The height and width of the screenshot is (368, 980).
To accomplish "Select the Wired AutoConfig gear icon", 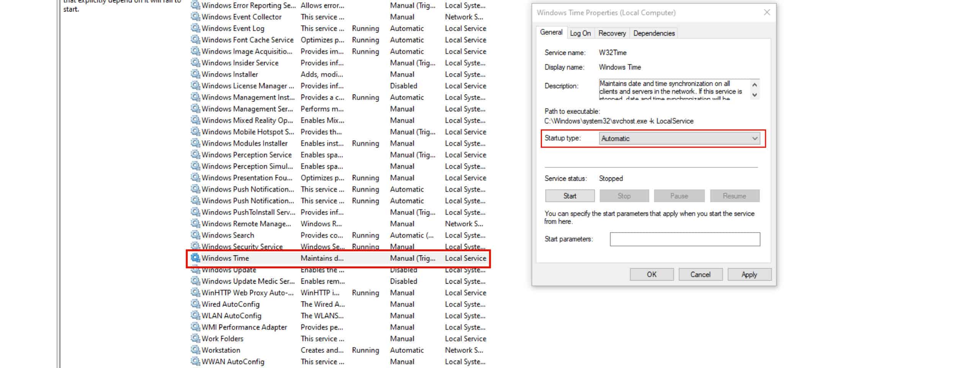I will (196, 304).
